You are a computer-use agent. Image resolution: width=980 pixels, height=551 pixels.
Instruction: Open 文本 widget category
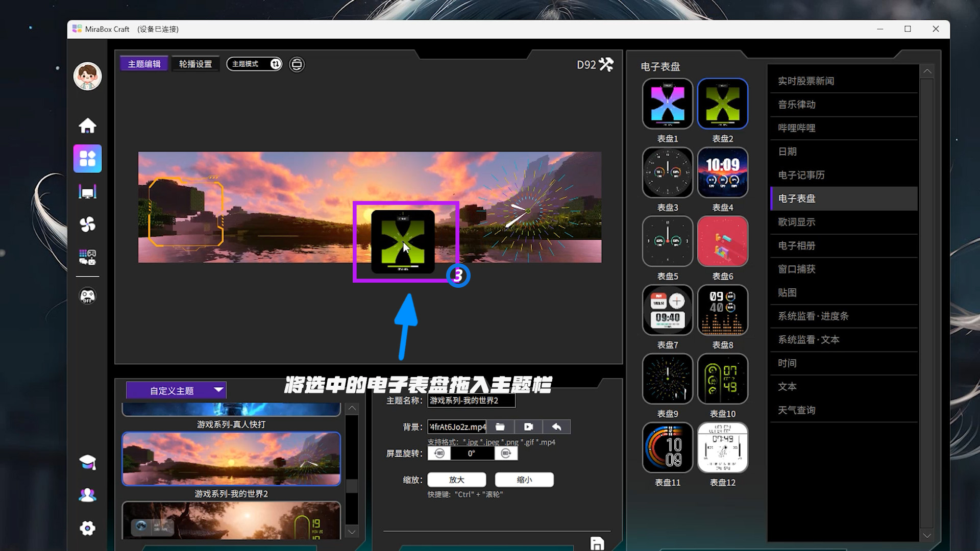pyautogui.click(x=844, y=386)
